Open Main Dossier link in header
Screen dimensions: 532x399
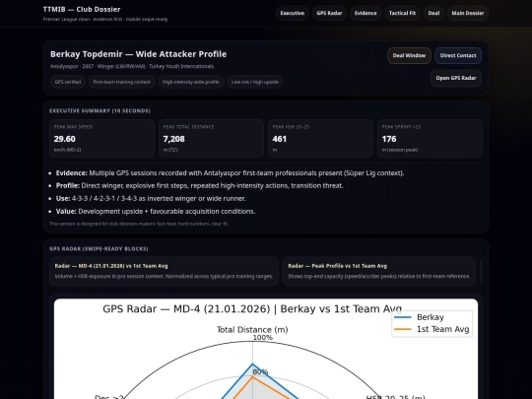click(468, 13)
